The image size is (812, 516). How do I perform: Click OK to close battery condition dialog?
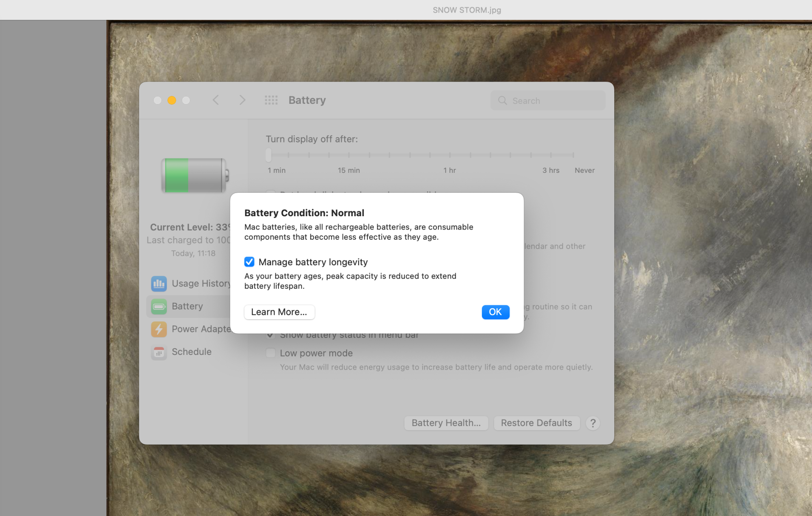tap(495, 312)
